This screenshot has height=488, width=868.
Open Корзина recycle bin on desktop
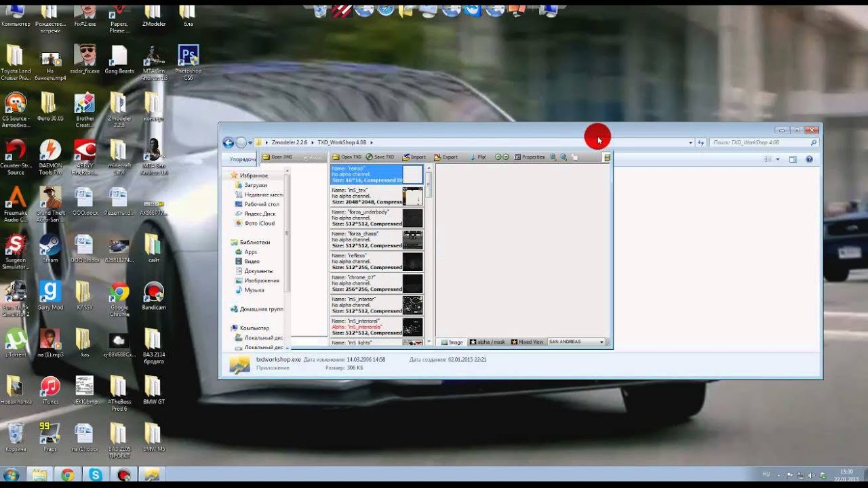pos(16,437)
